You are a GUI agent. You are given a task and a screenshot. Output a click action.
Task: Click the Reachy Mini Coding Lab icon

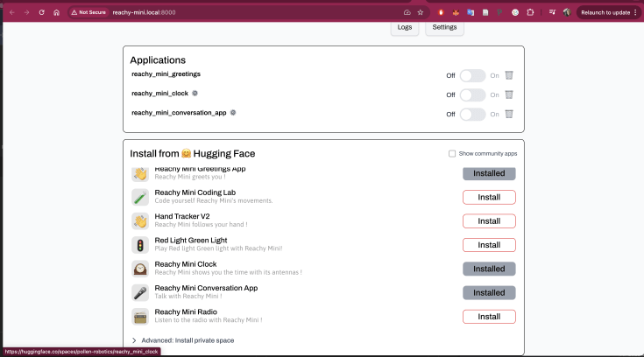(140, 197)
